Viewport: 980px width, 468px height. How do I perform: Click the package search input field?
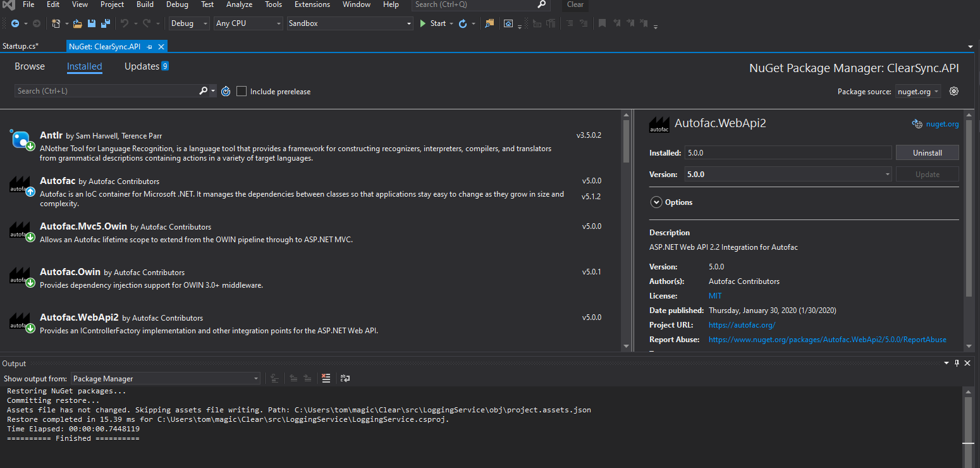(x=106, y=91)
